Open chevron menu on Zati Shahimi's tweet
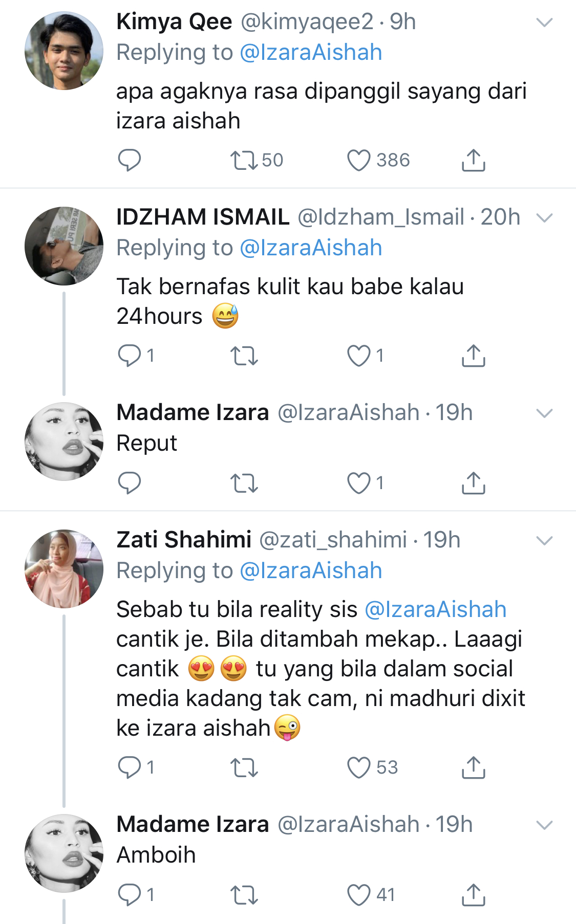Viewport: 576px width, 924px height. click(544, 541)
